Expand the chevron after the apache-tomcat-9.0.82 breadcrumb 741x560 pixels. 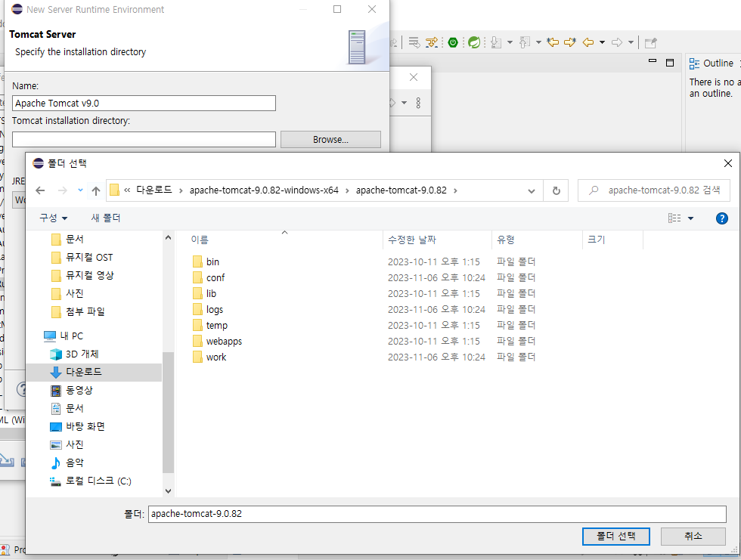pyautogui.click(x=455, y=190)
